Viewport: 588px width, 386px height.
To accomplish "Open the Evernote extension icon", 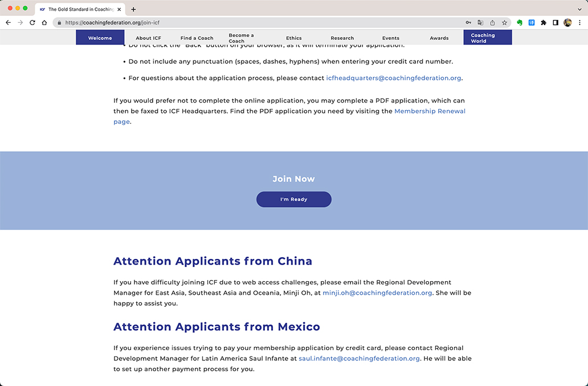I will point(520,23).
